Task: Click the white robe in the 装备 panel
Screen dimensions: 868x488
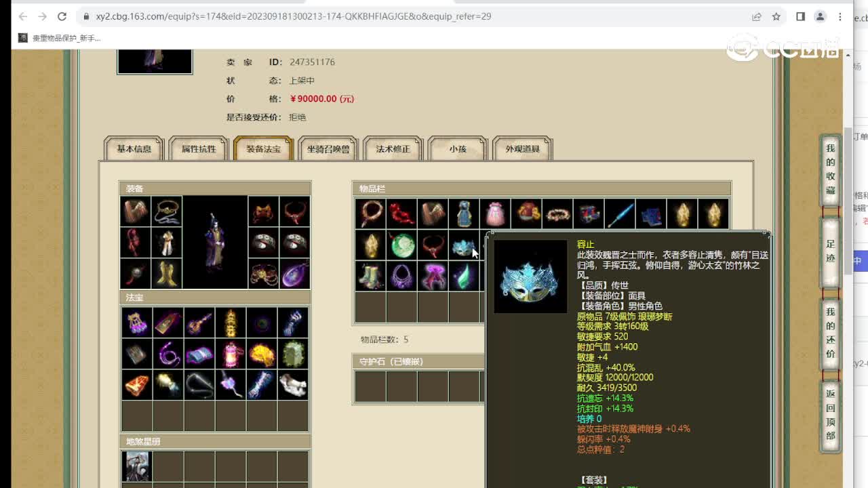Action: [167, 243]
